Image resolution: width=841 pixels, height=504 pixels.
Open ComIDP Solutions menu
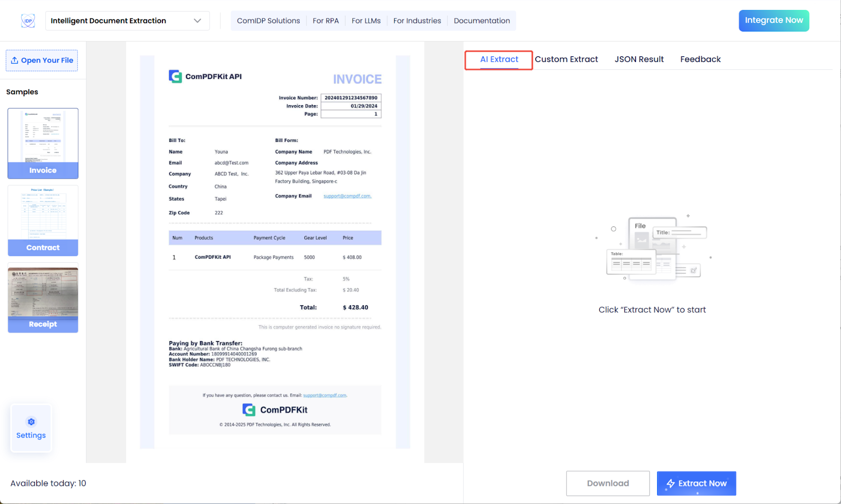click(x=268, y=20)
